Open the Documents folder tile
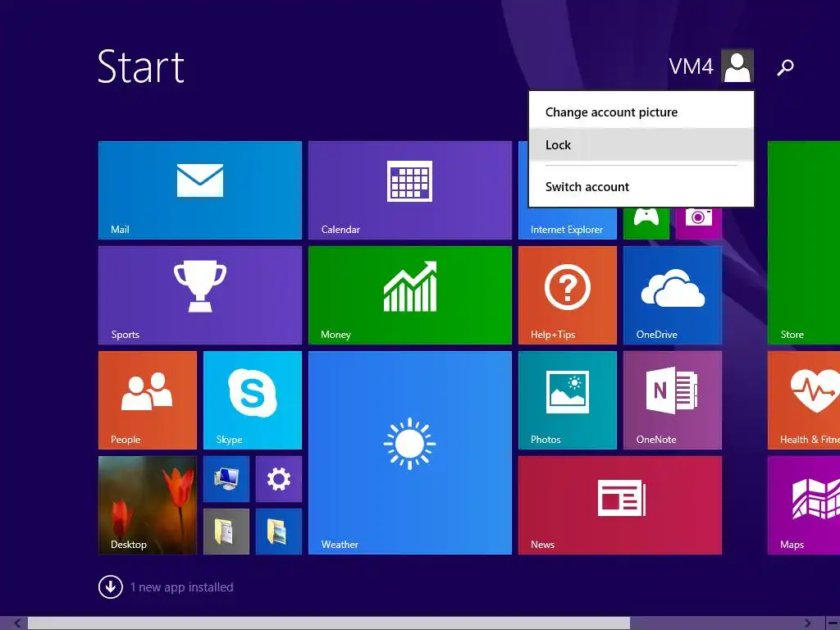 (x=226, y=532)
